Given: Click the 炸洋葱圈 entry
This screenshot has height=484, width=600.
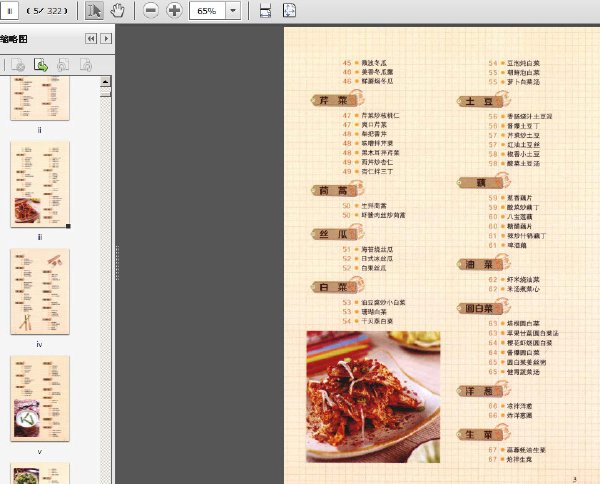Looking at the screenshot, I should point(520,415).
